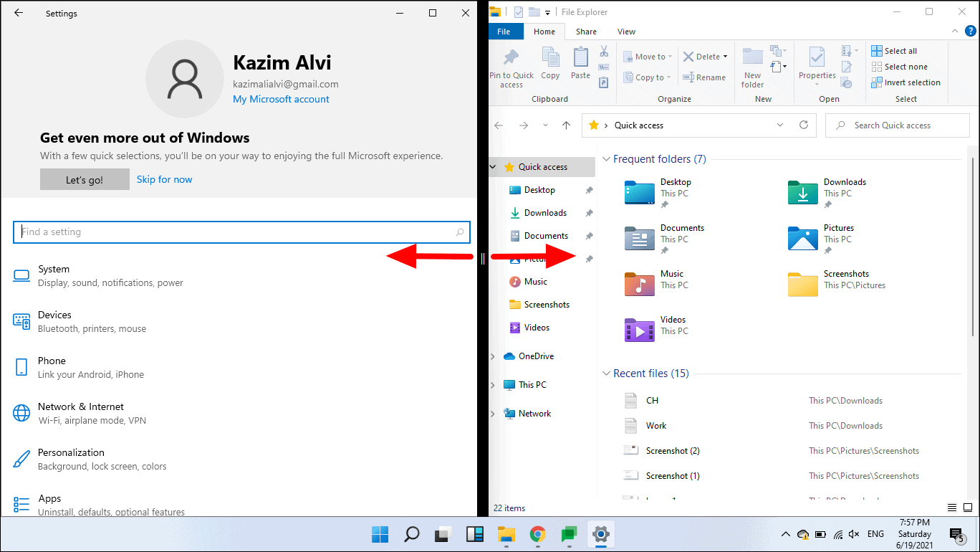Expand OneDrive in navigation pane
980x552 pixels.
tap(493, 356)
